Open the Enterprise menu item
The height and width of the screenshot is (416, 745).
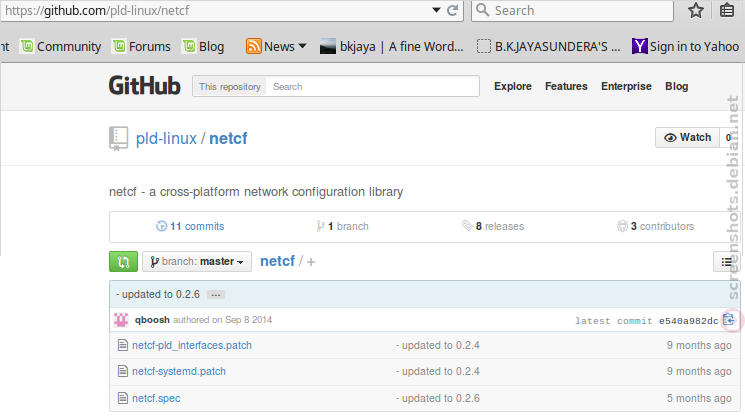coord(626,86)
